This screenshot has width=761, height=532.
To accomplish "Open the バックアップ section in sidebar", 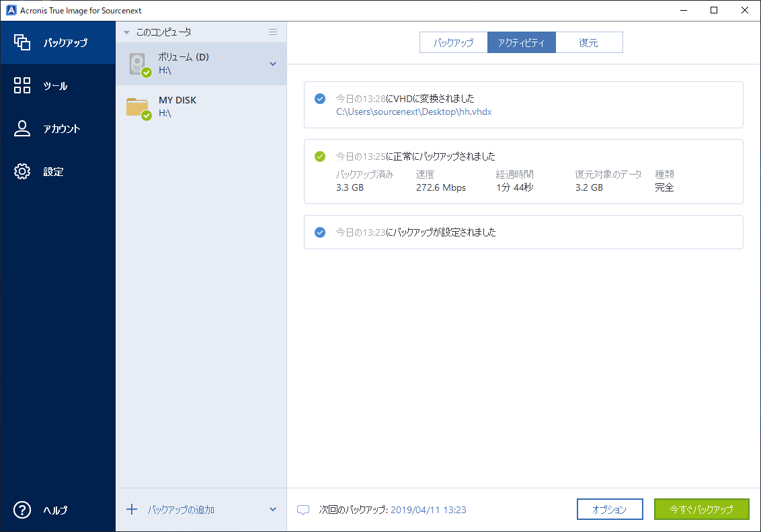I will 58,42.
